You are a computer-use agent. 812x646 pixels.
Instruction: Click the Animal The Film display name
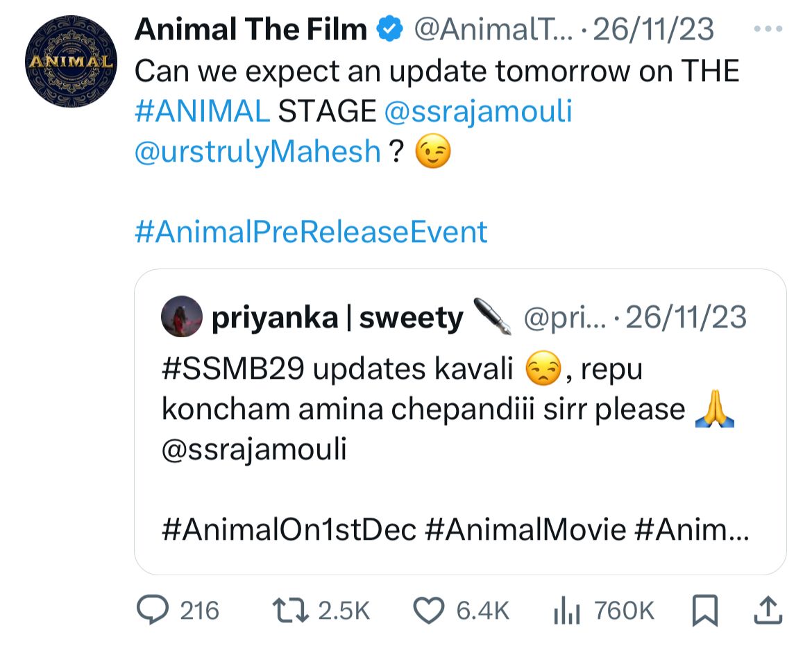click(x=251, y=29)
